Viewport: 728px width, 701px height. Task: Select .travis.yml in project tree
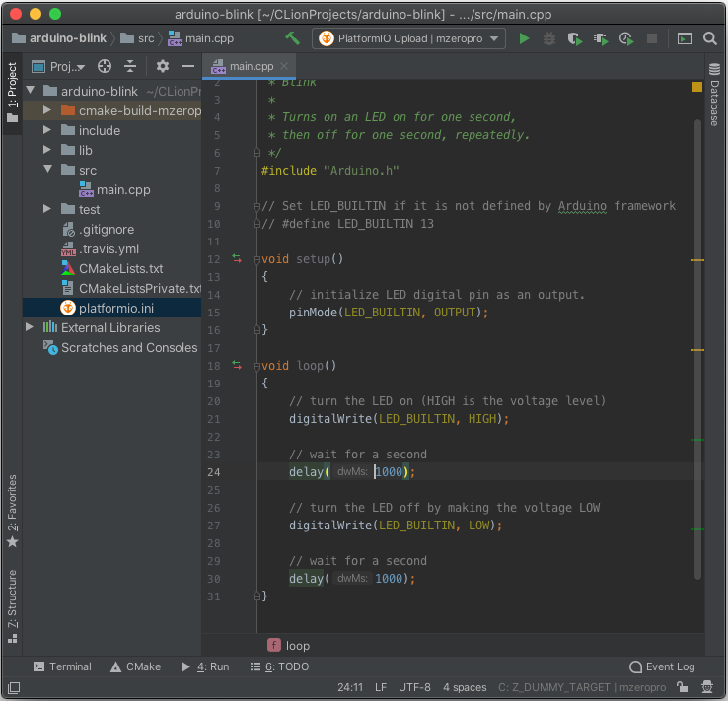100,249
